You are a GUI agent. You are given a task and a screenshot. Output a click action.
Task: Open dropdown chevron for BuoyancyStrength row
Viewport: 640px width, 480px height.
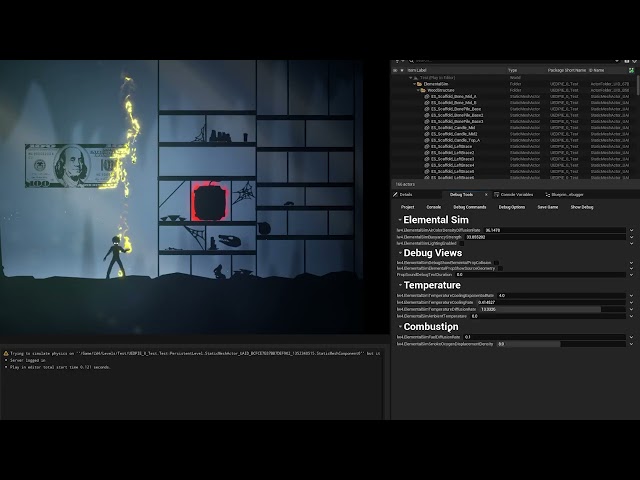(x=632, y=237)
